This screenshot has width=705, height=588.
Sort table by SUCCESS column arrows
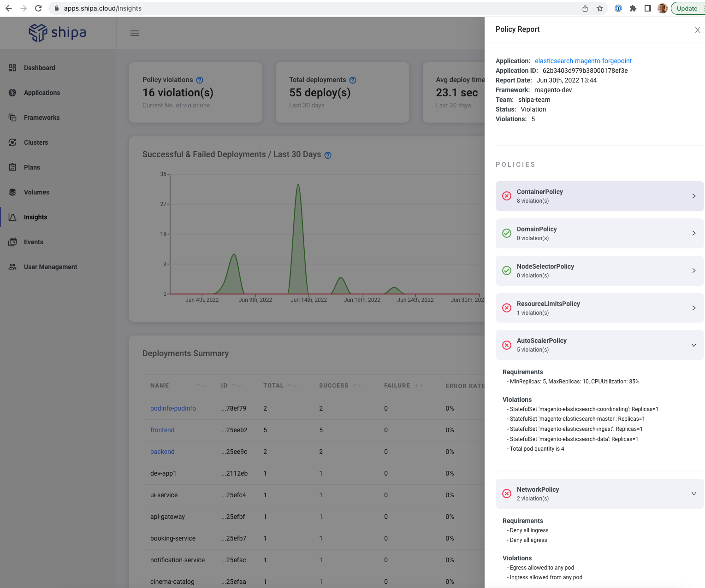(x=357, y=386)
